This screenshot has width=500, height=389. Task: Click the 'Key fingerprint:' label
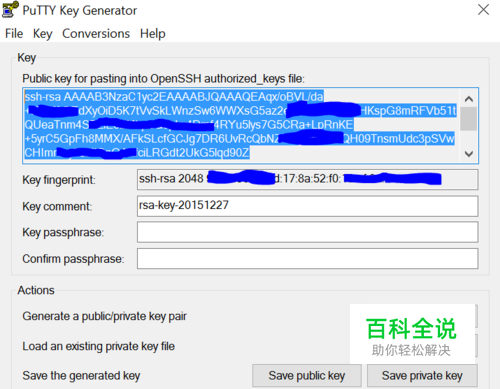click(x=59, y=180)
